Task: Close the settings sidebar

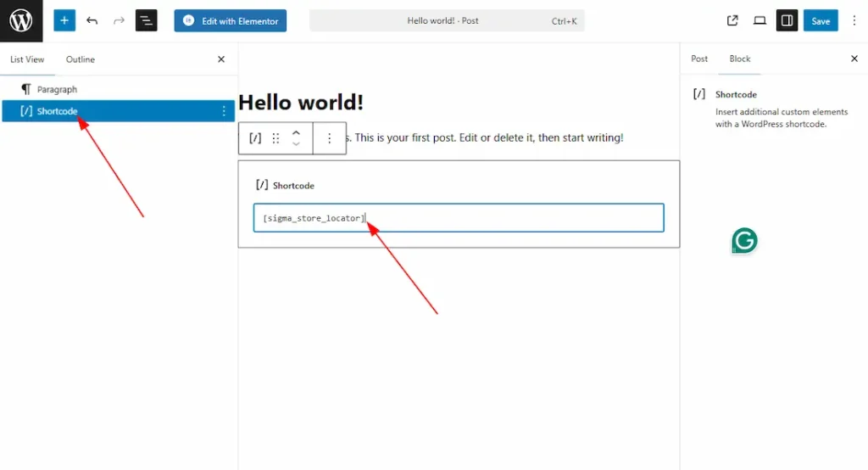Action: 854,59
